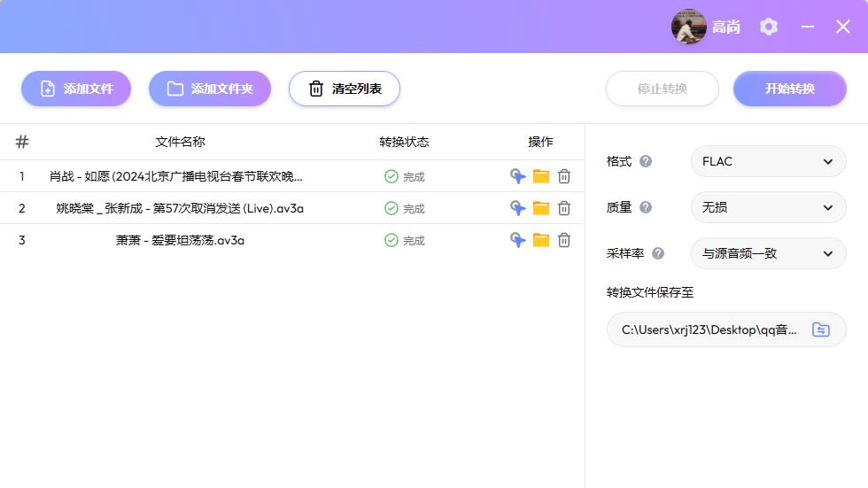The width and height of the screenshot is (868, 488).
Task: Click the 转换文件保存至 label
Action: click(x=650, y=292)
